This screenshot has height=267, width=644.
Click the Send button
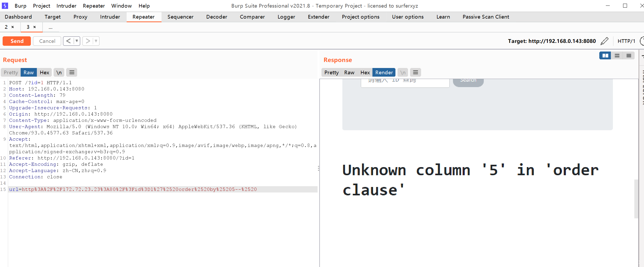tap(17, 41)
